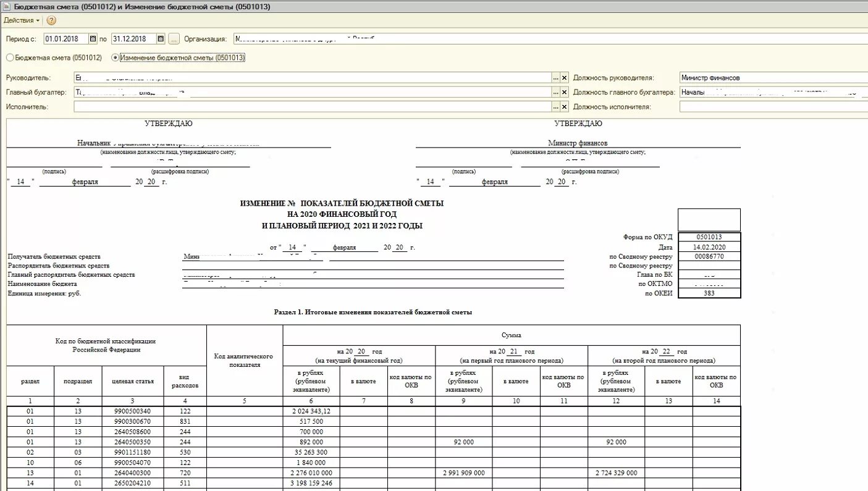Open help with the question mark icon
The width and height of the screenshot is (868, 491).
click(x=51, y=20)
